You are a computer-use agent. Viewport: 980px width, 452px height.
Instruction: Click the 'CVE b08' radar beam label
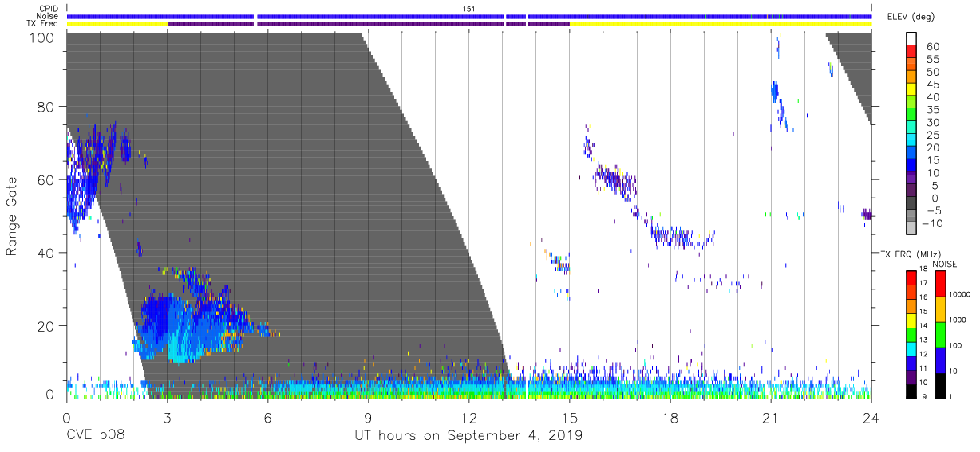(95, 436)
